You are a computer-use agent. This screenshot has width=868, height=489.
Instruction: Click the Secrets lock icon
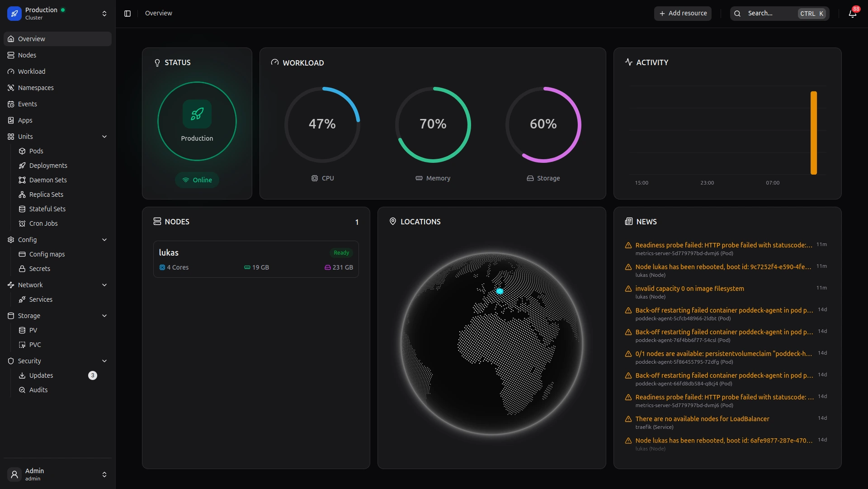[22, 269]
